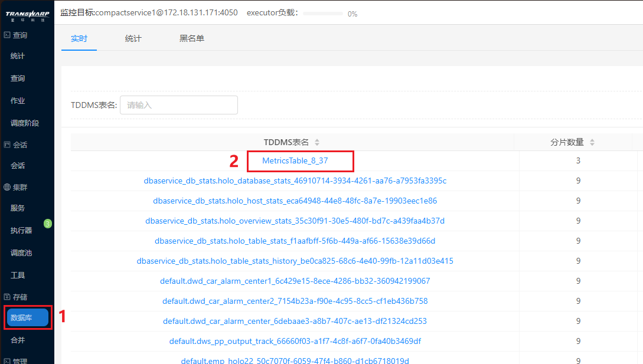Image resolution: width=643 pixels, height=364 pixels.
Task: Go to 合并 in the sidebar
Action: tap(18, 340)
